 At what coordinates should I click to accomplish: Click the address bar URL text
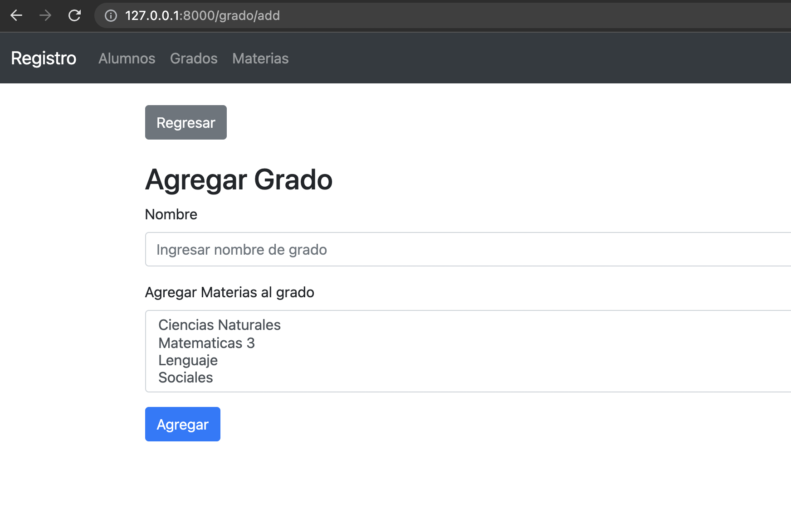coord(202,16)
